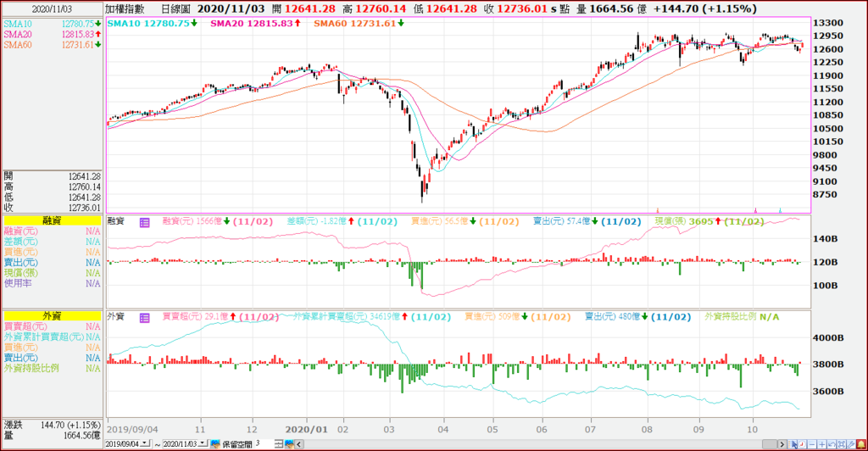Screen dimensions: 868x451
Task: Zoom out with the minus icon
Action: pos(812,444)
